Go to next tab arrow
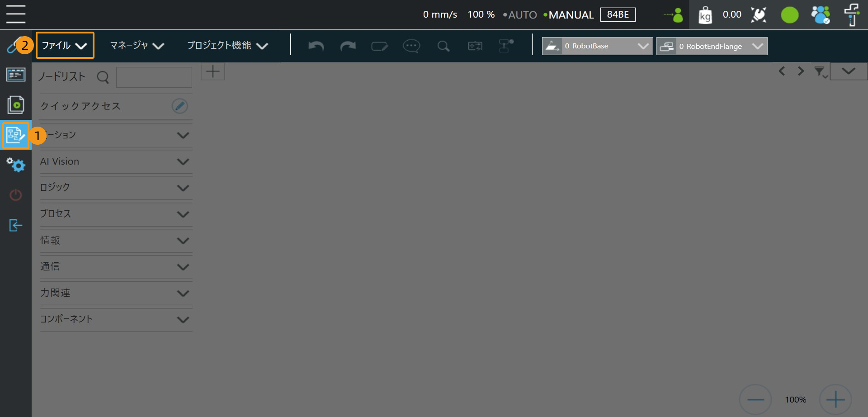Screen dimensions: 868x417 pos(801,71)
